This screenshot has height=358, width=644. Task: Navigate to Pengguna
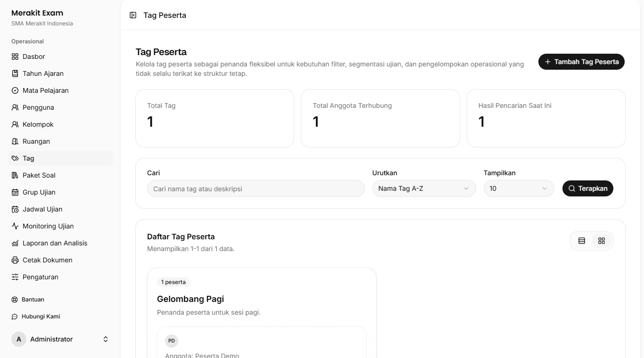coord(60,107)
